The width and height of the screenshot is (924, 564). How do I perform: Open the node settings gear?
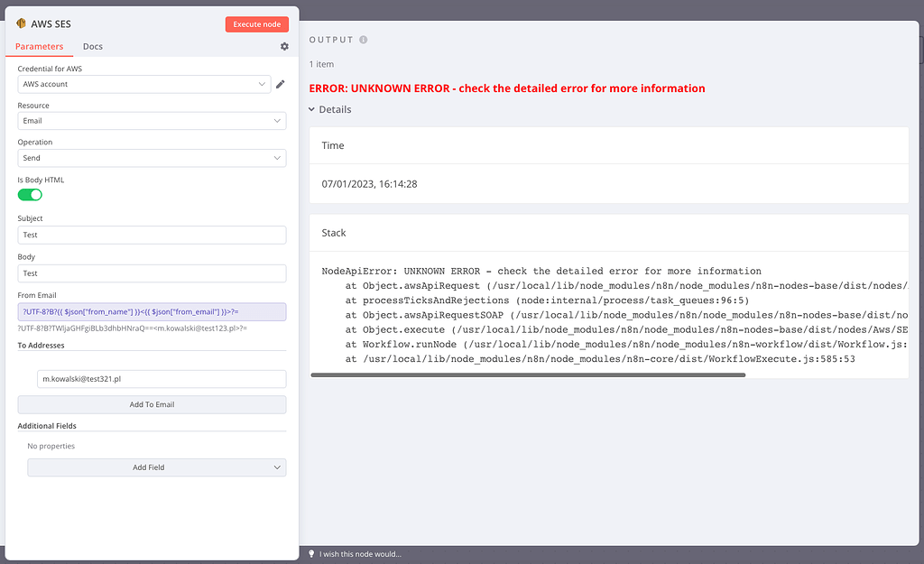pos(284,46)
